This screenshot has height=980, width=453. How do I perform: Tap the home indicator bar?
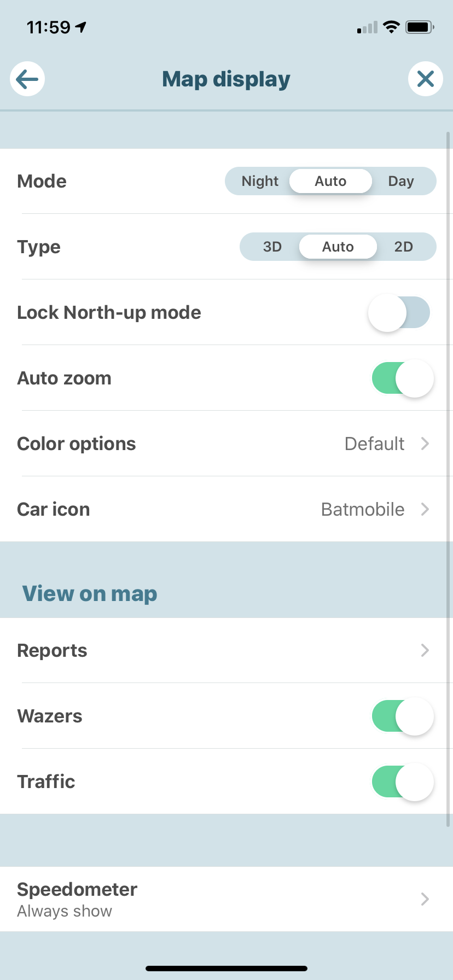pos(226,969)
